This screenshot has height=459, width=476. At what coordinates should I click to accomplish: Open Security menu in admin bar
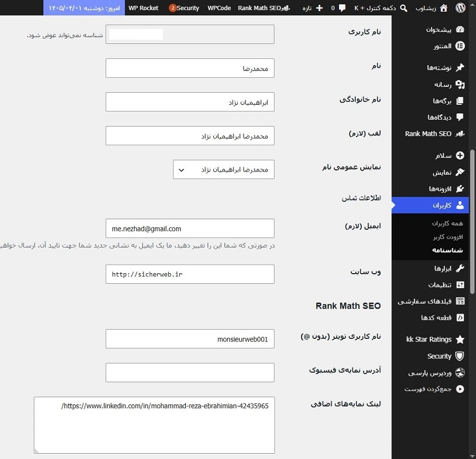(x=184, y=8)
